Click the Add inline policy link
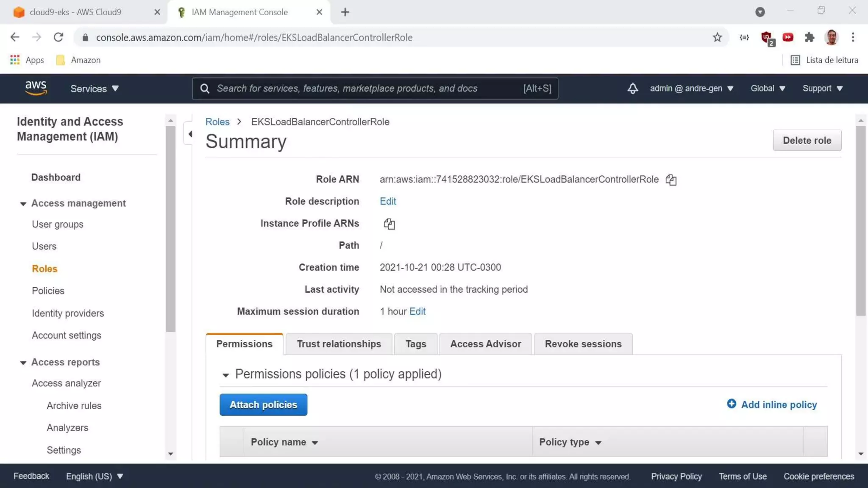 [772, 405]
